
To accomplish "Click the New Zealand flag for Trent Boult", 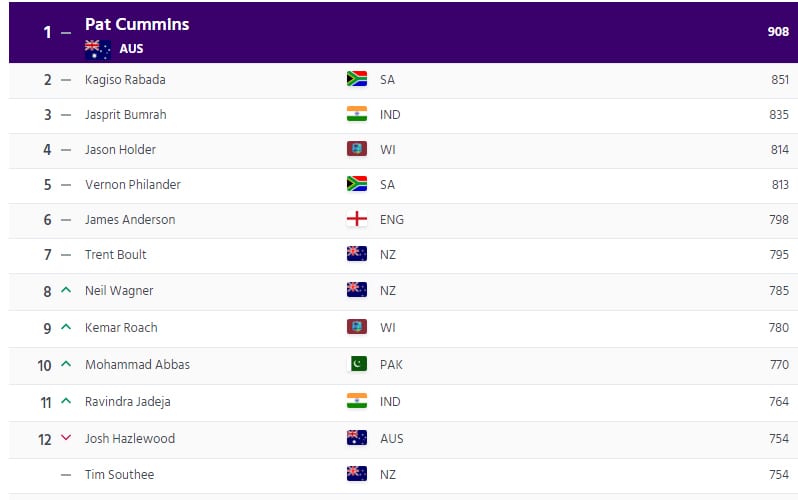I will coord(357,254).
